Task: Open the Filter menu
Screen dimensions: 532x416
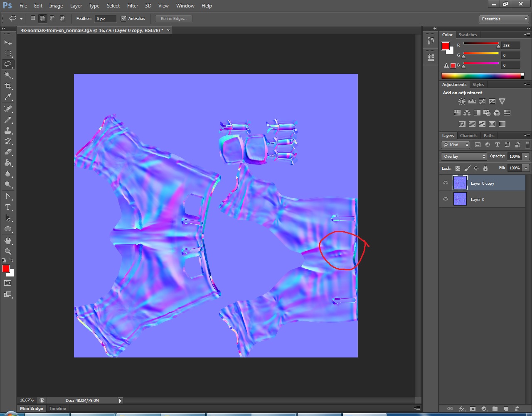Action: [x=133, y=6]
